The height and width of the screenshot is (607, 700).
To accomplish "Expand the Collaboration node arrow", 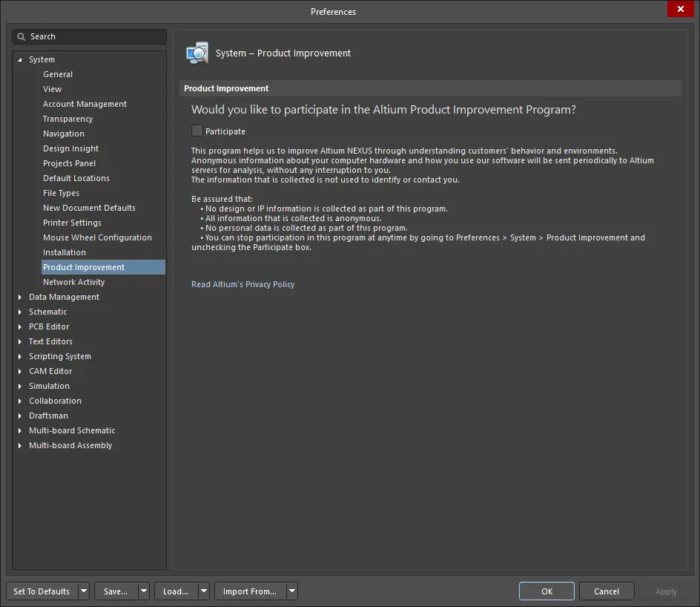I will [19, 401].
